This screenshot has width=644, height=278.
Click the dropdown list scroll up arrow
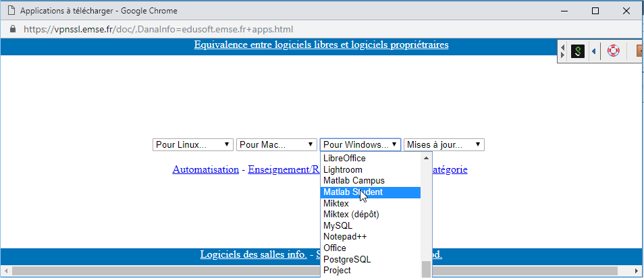426,158
